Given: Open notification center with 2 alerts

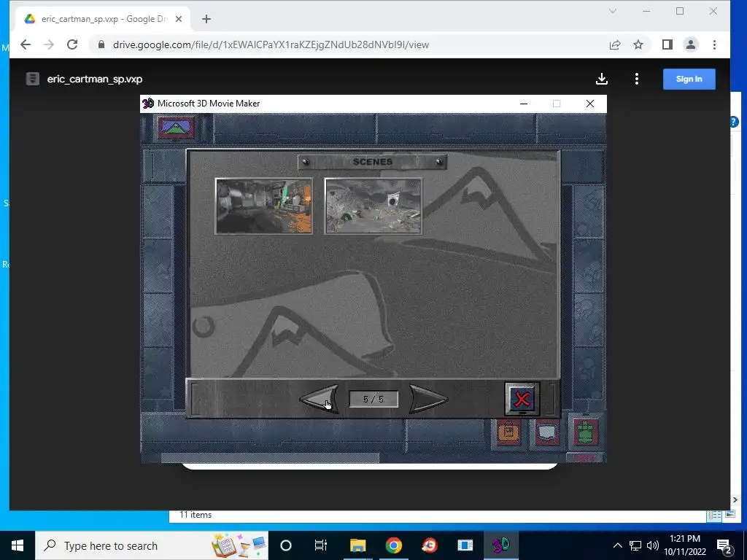Looking at the screenshot, I should point(724,545).
